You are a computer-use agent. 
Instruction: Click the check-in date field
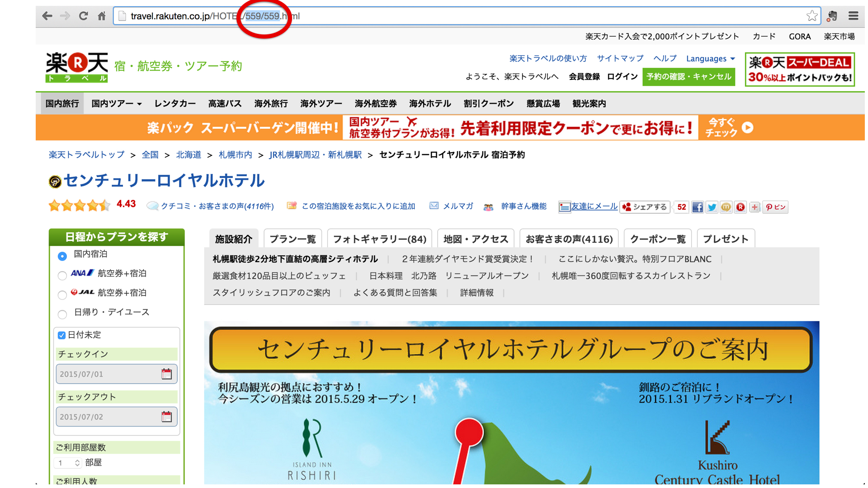116,374
